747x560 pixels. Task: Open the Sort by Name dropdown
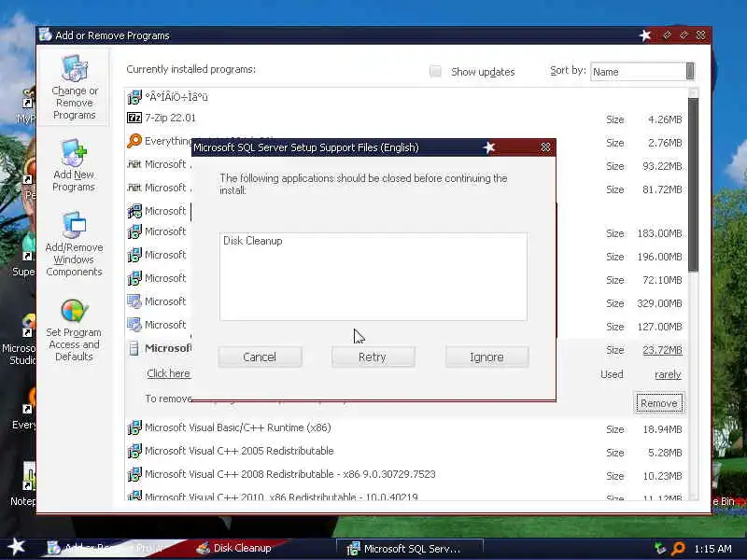[642, 72]
